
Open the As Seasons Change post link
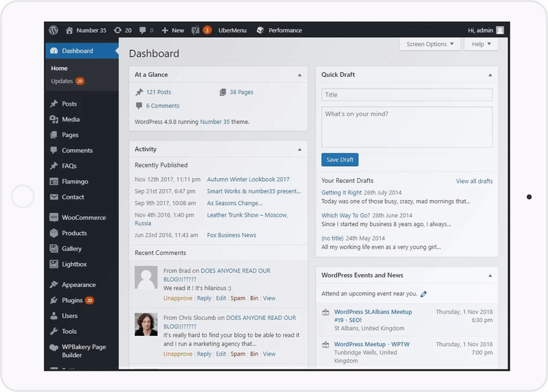[x=234, y=203]
